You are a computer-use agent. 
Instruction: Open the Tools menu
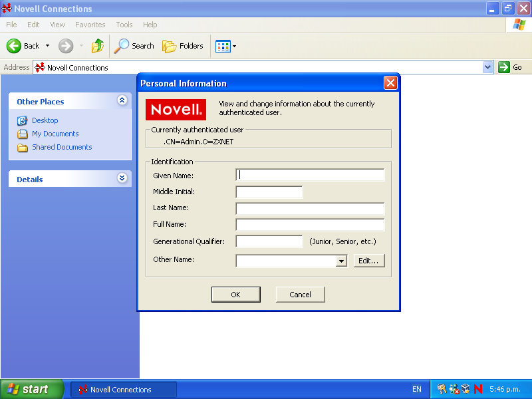124,25
